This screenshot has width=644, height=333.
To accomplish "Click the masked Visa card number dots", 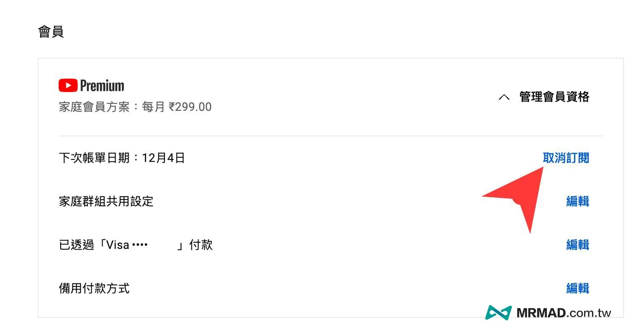I will (x=139, y=245).
